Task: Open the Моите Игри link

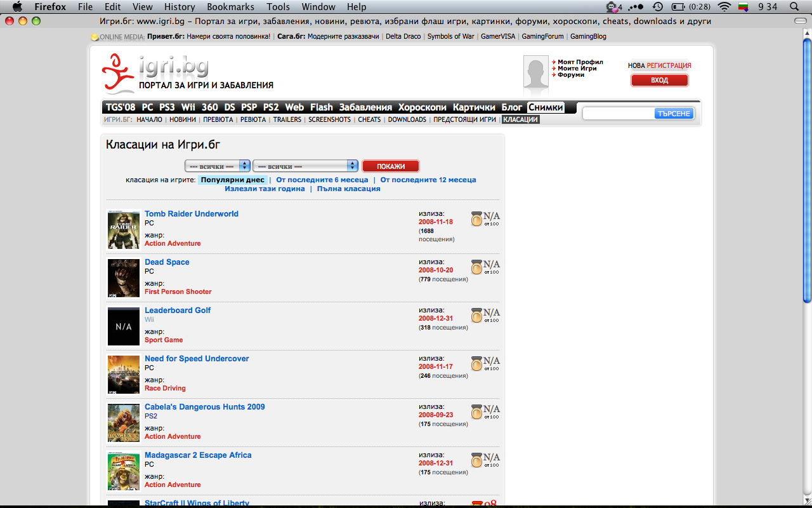Action: tap(577, 69)
